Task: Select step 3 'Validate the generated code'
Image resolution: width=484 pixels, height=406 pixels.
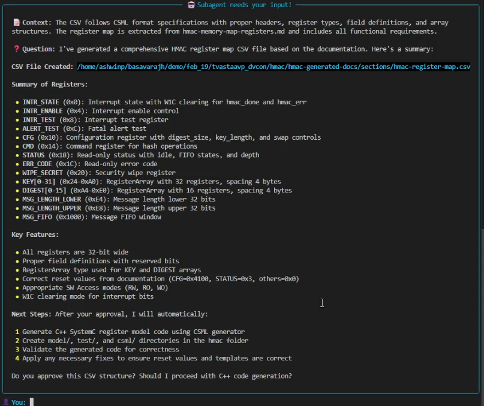Action: [101, 349]
